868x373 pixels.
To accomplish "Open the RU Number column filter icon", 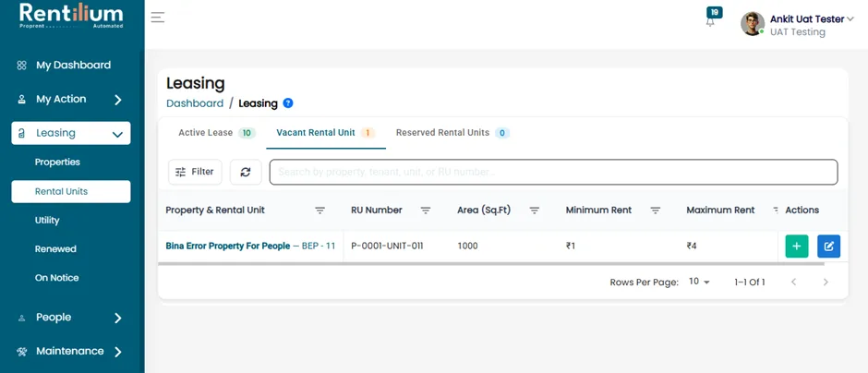I will [425, 211].
